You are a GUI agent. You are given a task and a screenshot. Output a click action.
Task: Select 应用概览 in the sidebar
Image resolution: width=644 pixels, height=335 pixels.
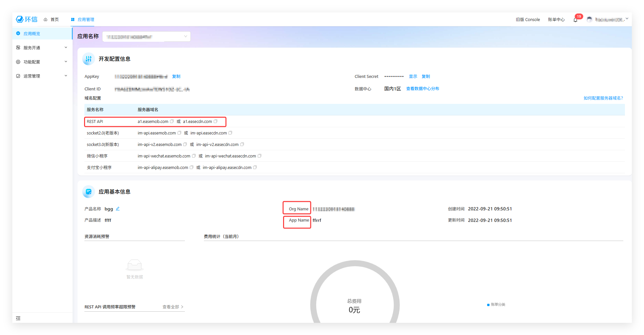[32, 34]
